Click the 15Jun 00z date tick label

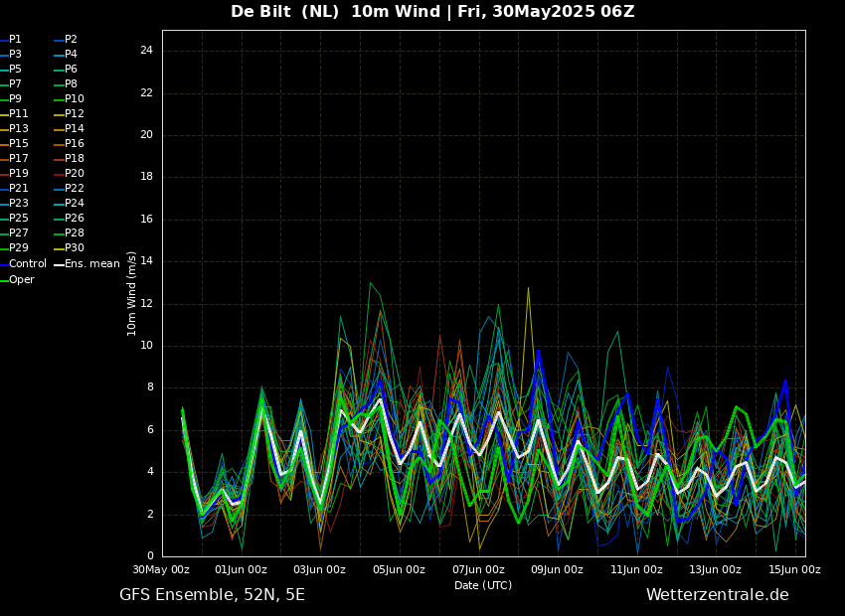(x=794, y=570)
